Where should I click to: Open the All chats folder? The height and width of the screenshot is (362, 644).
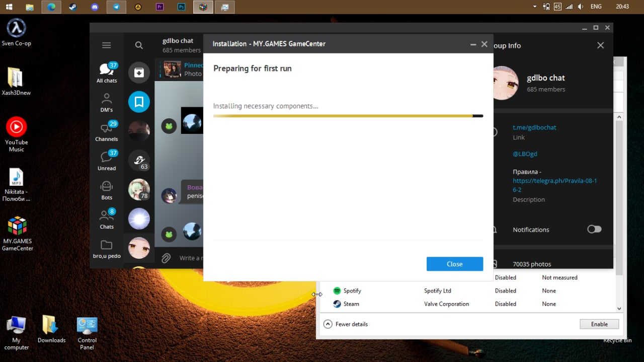click(x=107, y=73)
